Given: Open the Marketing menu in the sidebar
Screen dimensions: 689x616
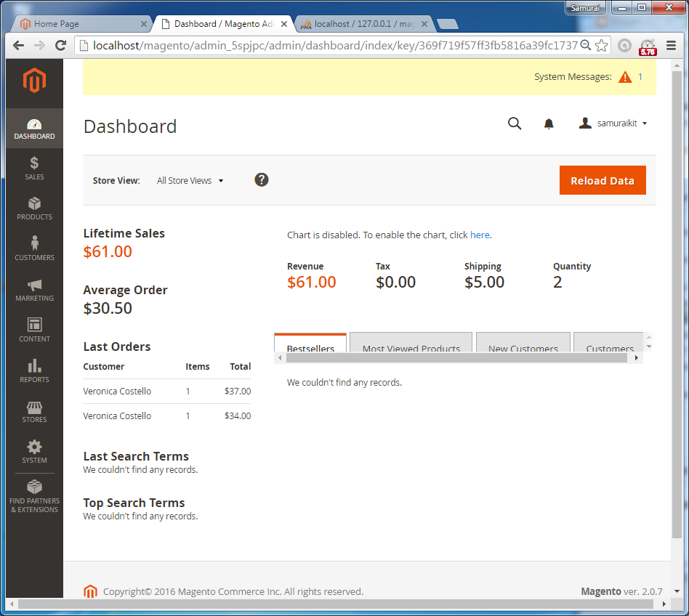Looking at the screenshot, I should pos(34,290).
